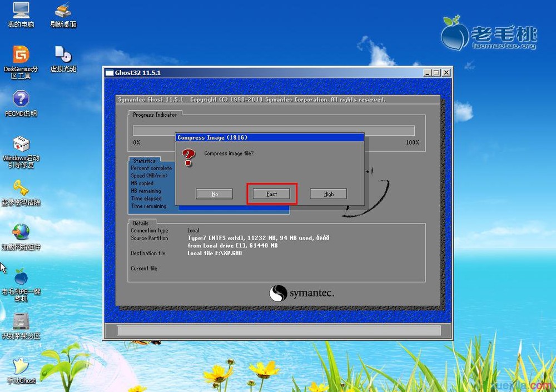This screenshot has height=392, width=556.
Task: Click the 'Connection type' label
Action: pos(149,231)
